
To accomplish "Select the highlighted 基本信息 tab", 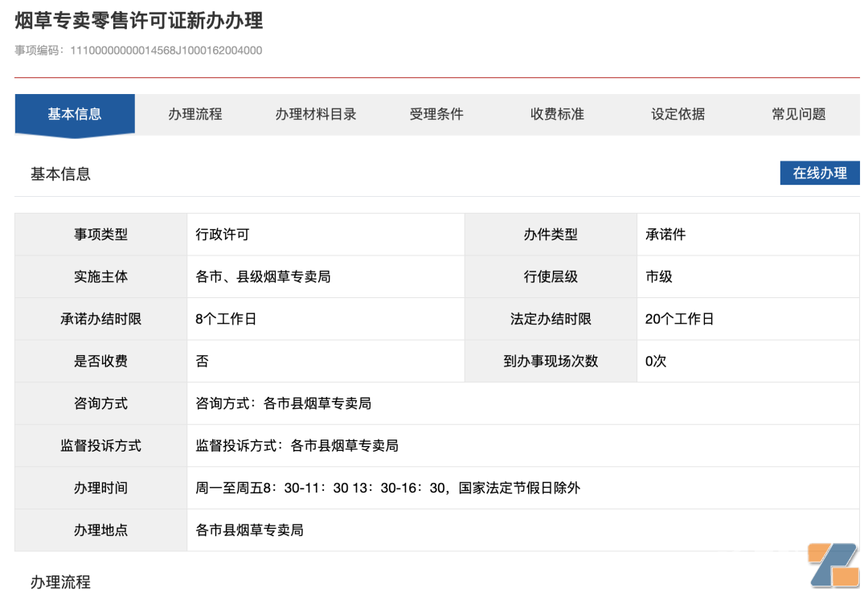I will point(75,114).
